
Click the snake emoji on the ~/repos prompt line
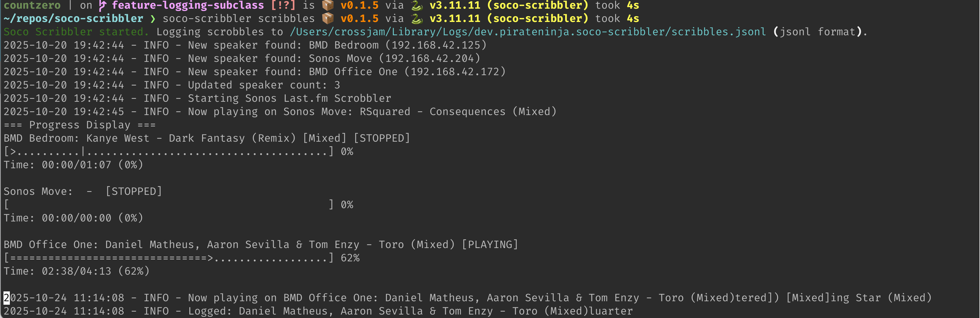[x=417, y=18]
